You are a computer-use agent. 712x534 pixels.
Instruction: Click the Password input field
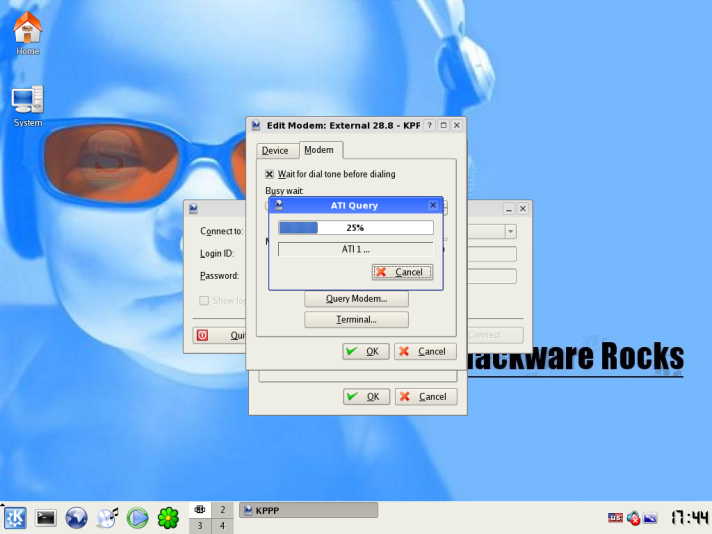(x=492, y=276)
